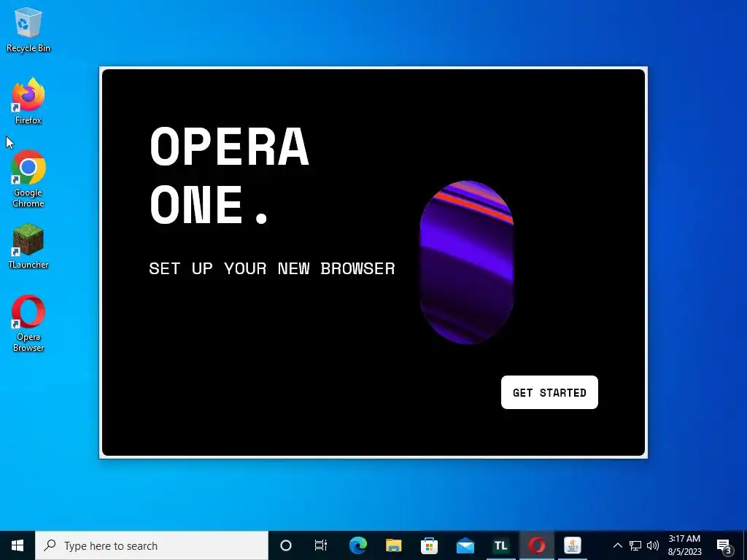The height and width of the screenshot is (560, 747).
Task: Select the Google Chrome desktop shortcut
Action: [28, 179]
